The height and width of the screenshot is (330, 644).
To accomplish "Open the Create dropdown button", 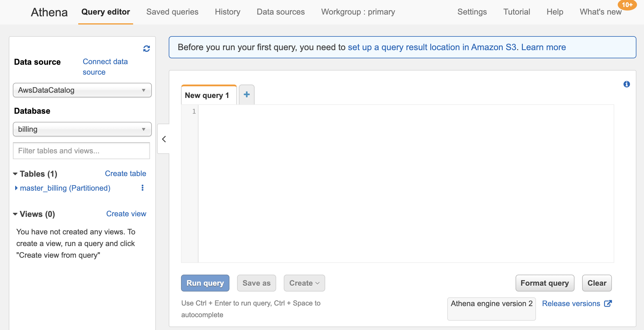I will pyautogui.click(x=304, y=283).
